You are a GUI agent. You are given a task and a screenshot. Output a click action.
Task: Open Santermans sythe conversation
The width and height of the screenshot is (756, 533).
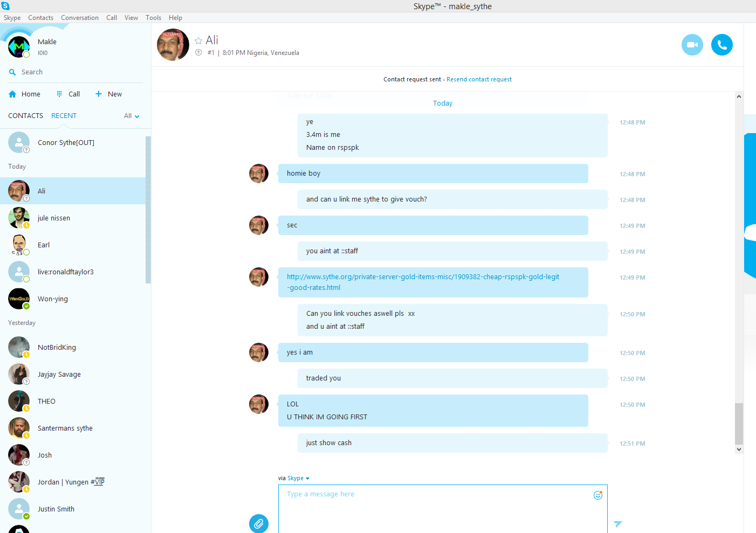click(73, 428)
